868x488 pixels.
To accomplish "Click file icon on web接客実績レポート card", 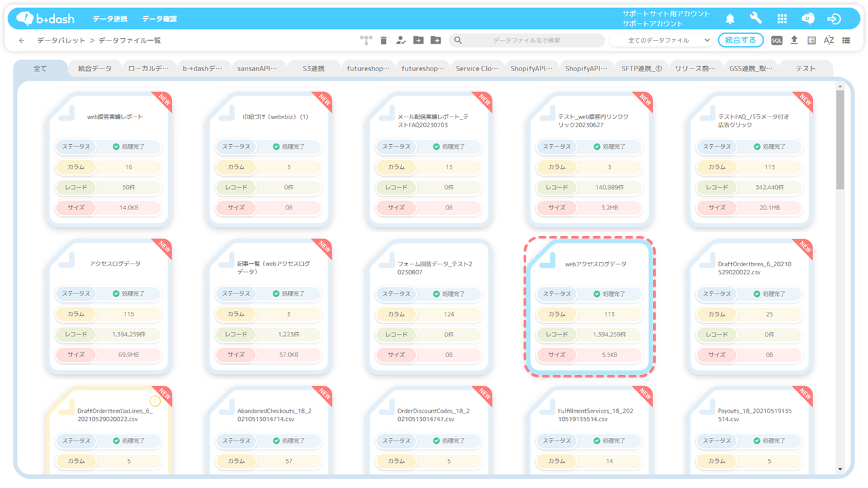I will [x=67, y=113].
